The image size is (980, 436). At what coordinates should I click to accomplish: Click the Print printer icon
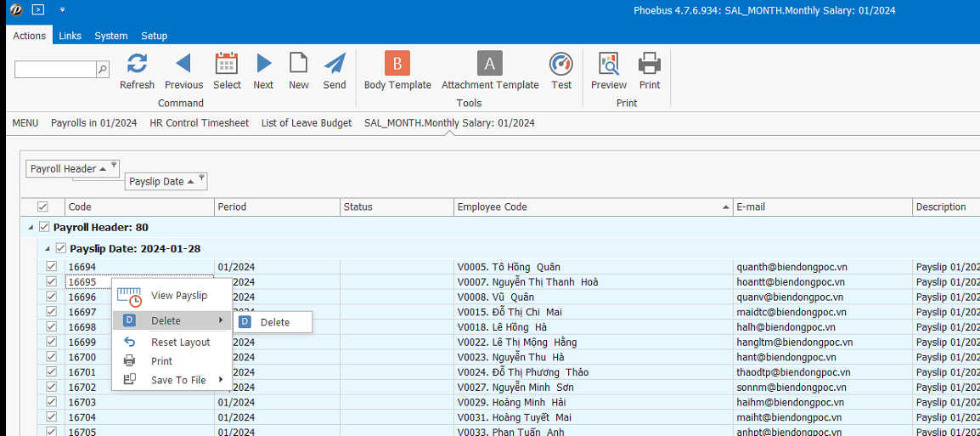(x=650, y=64)
